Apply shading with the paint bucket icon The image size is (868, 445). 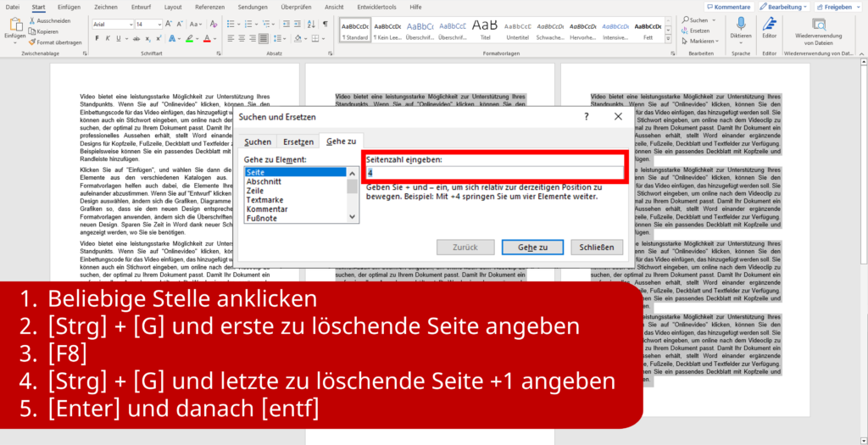pyautogui.click(x=298, y=38)
